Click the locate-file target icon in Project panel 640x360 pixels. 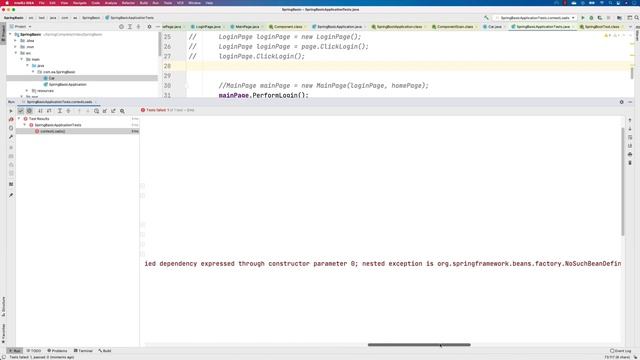121,27
